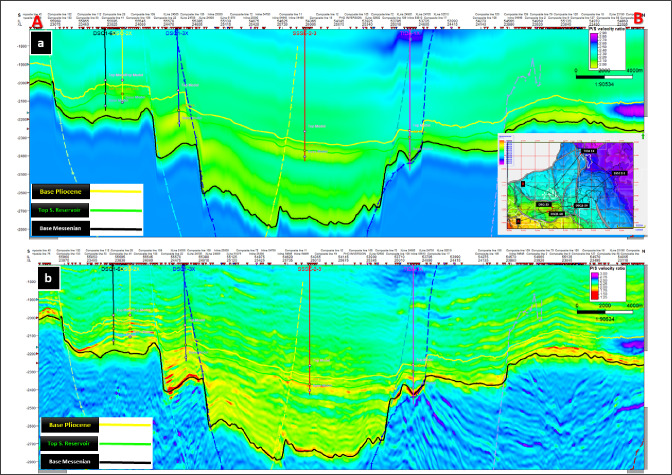The width and height of the screenshot is (672, 475).
Task: Click the P/S velocity ratio legend title in panel b
Action: pyautogui.click(x=607, y=268)
